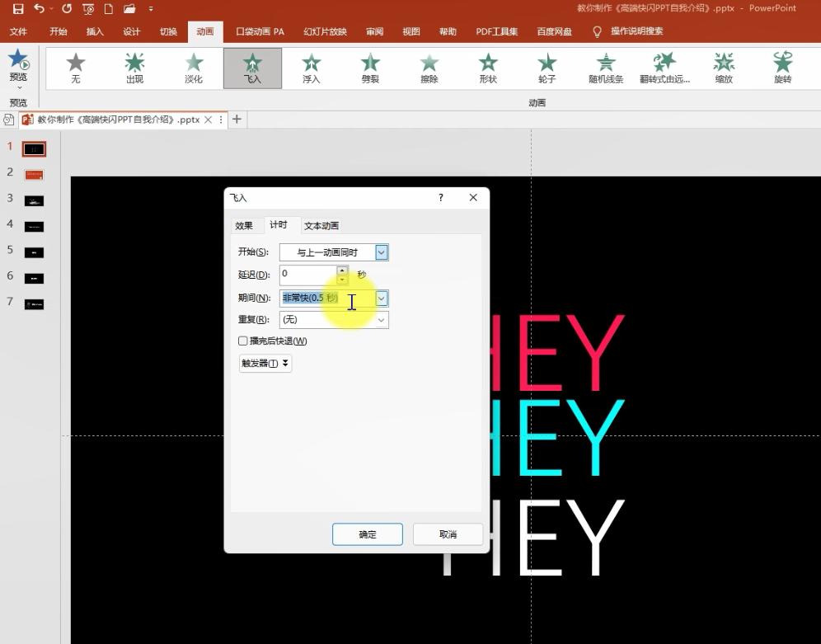This screenshot has width=821, height=644.
Task: Select the 出现 (Appear) animation effect
Action: [134, 68]
